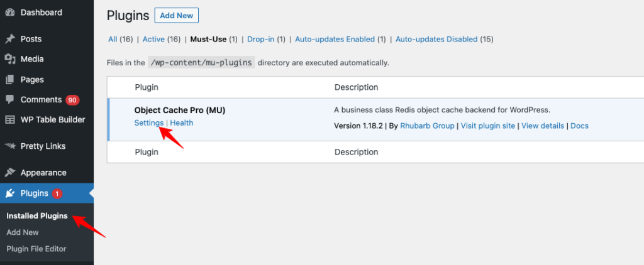644x265 pixels.
Task: Click the WP Table Builder icon
Action: (10, 120)
